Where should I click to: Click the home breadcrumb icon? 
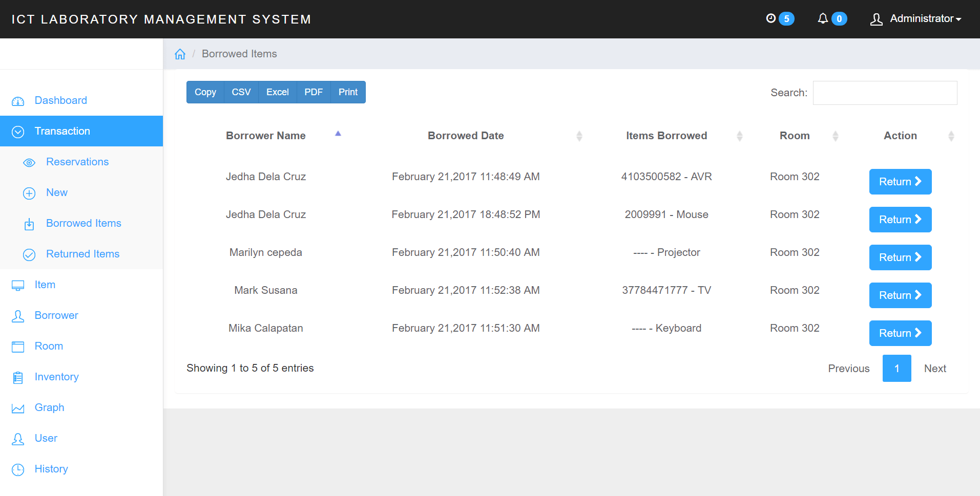coord(180,54)
